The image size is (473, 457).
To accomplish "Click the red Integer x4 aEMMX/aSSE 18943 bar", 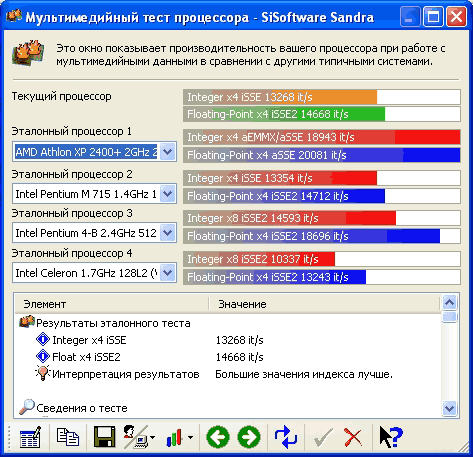I will tap(322, 137).
